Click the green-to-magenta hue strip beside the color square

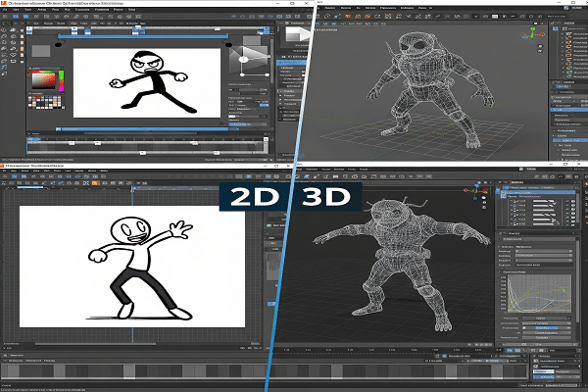pos(61,81)
